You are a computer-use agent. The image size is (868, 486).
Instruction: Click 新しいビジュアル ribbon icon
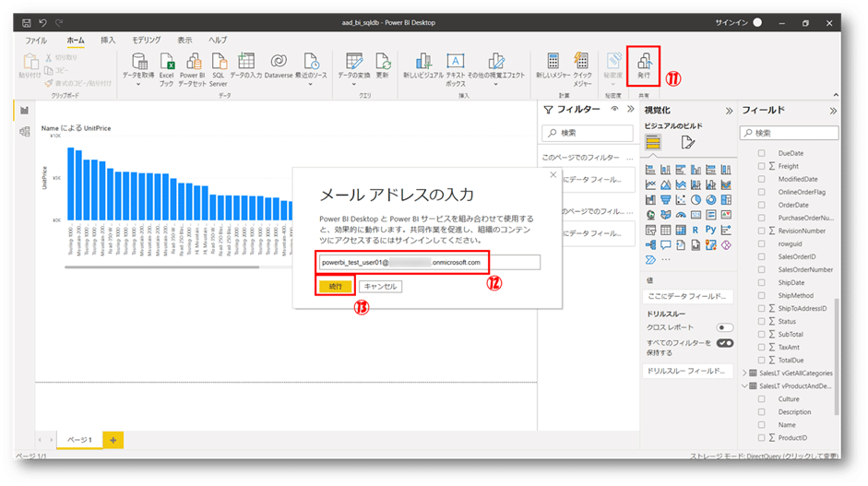(423, 66)
